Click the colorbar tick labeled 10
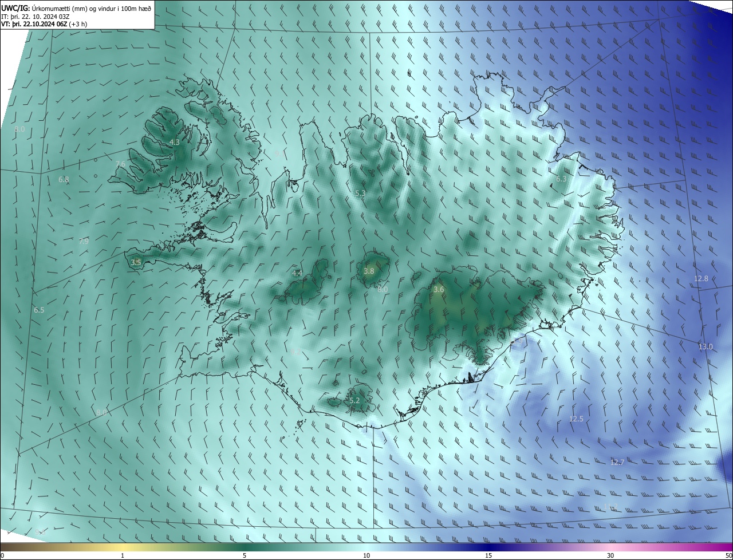The height and width of the screenshot is (560, 733). (x=366, y=555)
